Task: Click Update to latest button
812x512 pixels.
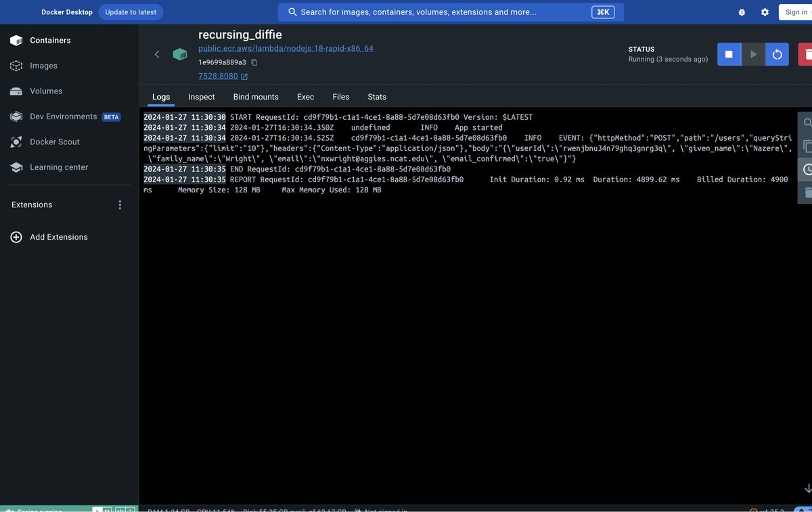Action: 131,12
